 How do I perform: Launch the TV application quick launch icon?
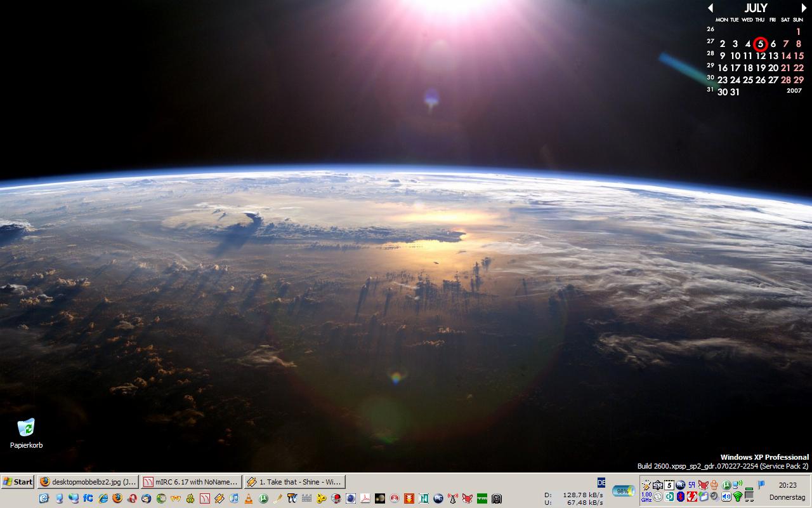[x=292, y=498]
